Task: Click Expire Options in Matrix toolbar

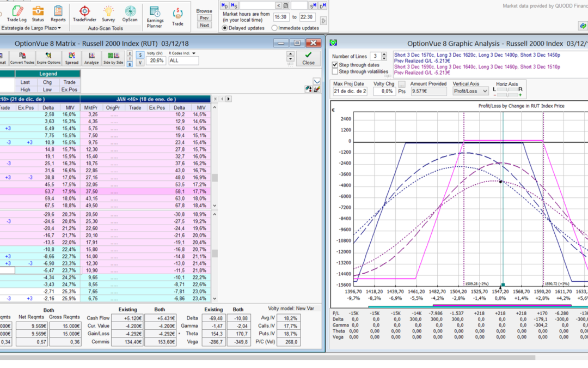Action: (x=48, y=58)
